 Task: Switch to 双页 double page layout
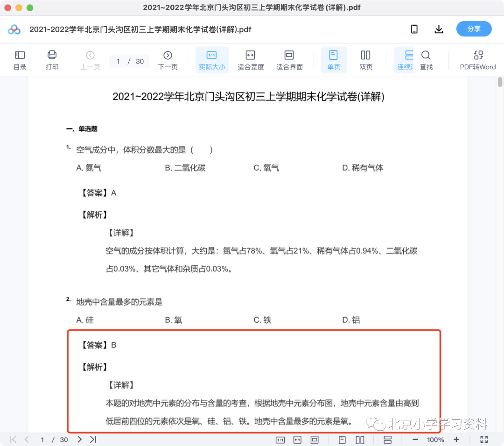pyautogui.click(x=365, y=60)
